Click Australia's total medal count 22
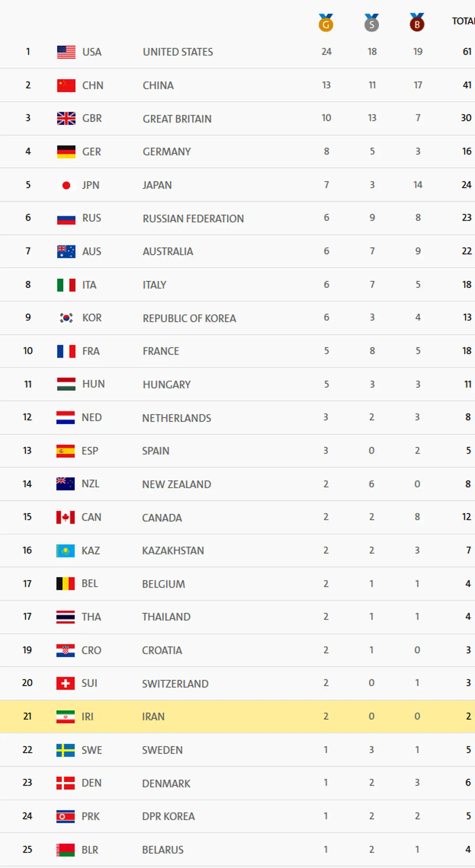 467,251
